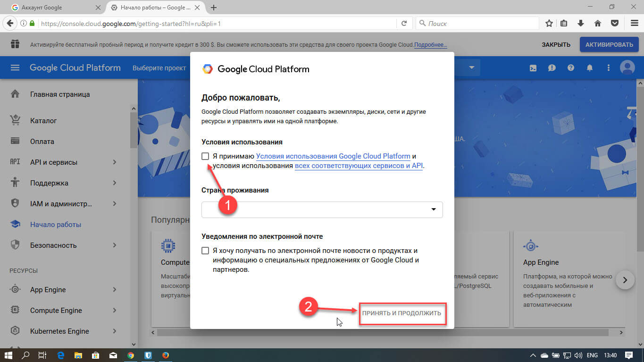This screenshot has height=362, width=644.
Task: Click the App Engine card icon
Action: tap(531, 246)
